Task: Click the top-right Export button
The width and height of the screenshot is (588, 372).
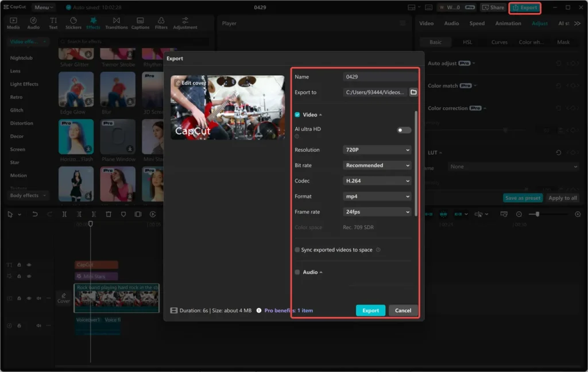Action: coord(525,7)
